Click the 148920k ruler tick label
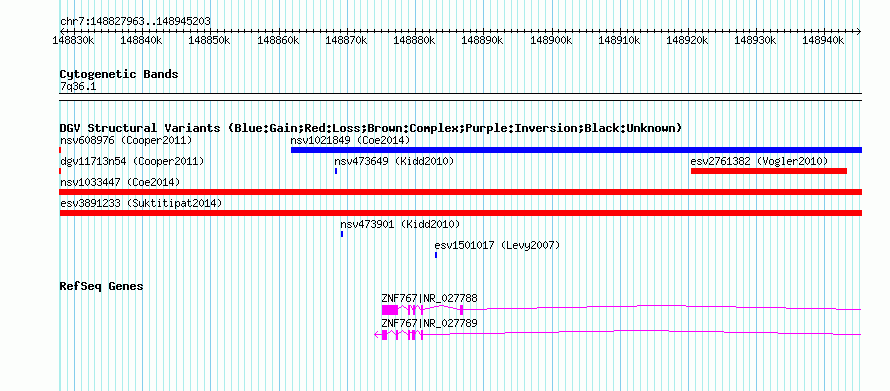This screenshot has width=890, height=391. click(x=687, y=40)
